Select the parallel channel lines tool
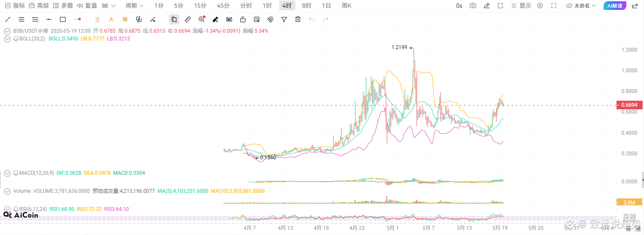 click(x=21, y=19)
